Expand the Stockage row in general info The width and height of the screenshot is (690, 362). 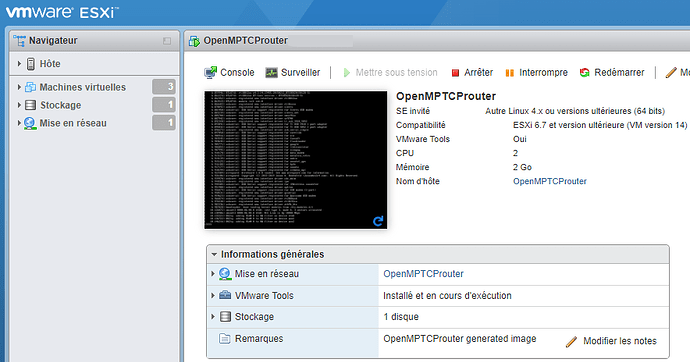pyautogui.click(x=213, y=316)
